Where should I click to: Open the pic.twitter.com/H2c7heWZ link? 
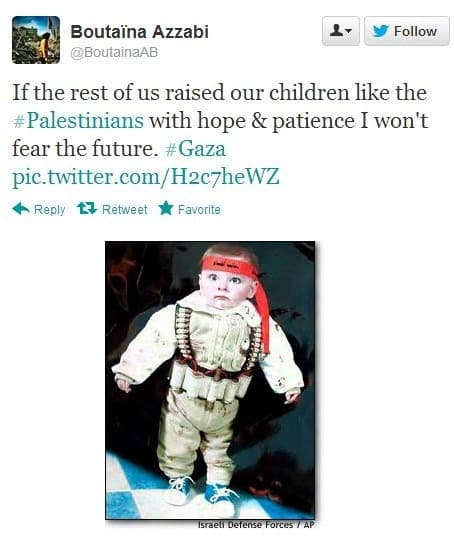tap(146, 177)
